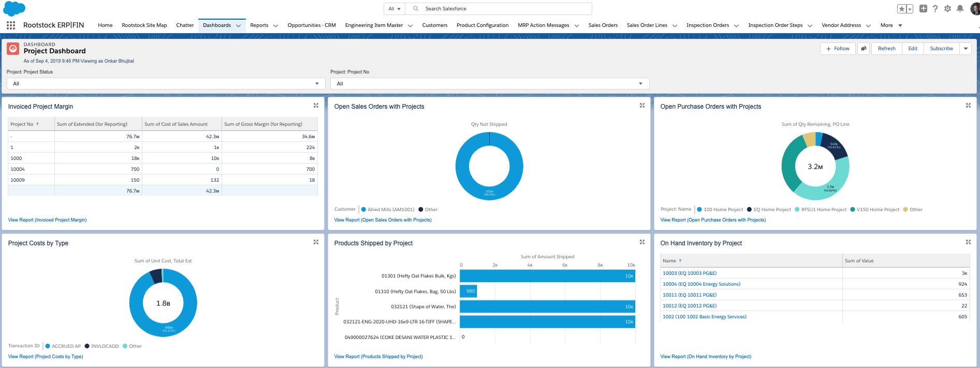980x368 pixels.
Task: Expand the Open Purchase Orders with Projects widget
Action: click(x=968, y=106)
